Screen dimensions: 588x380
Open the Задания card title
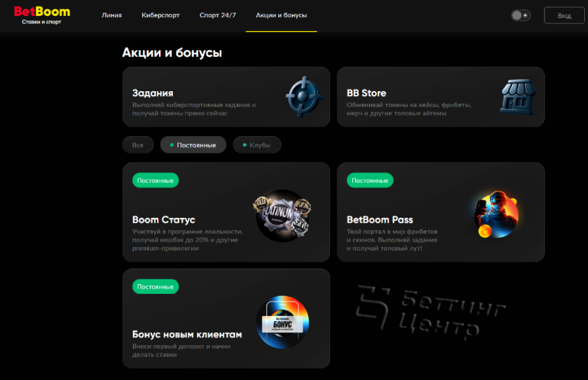[153, 93]
